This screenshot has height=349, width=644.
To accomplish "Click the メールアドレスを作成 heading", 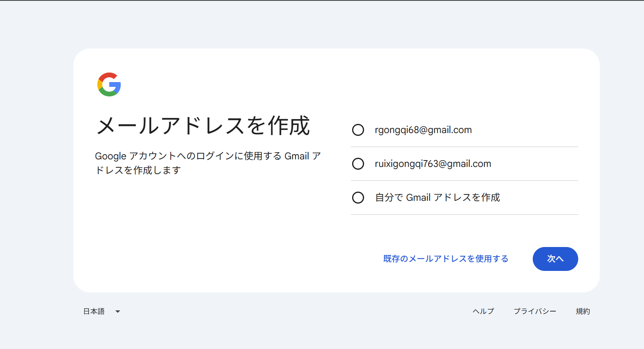I will click(x=203, y=126).
